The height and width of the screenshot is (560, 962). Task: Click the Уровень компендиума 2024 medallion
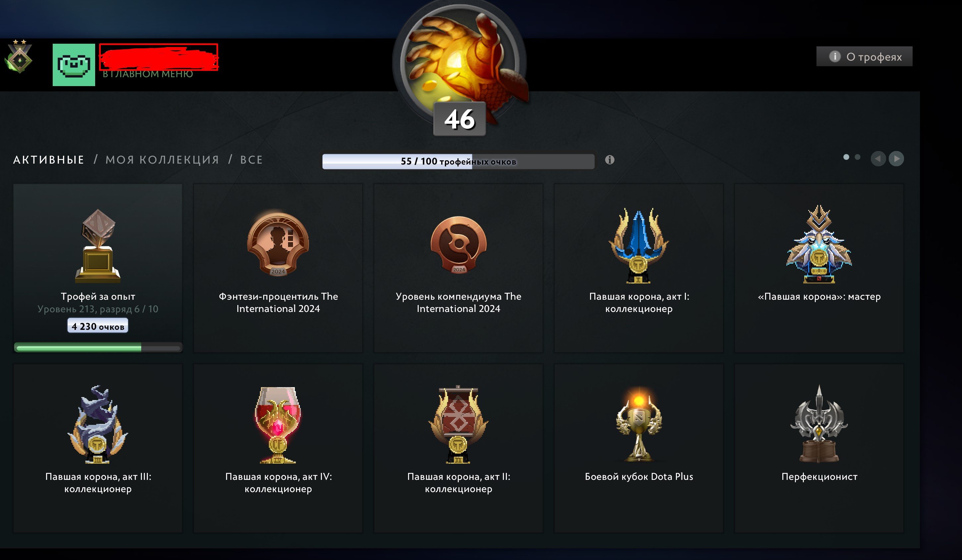coord(458,244)
